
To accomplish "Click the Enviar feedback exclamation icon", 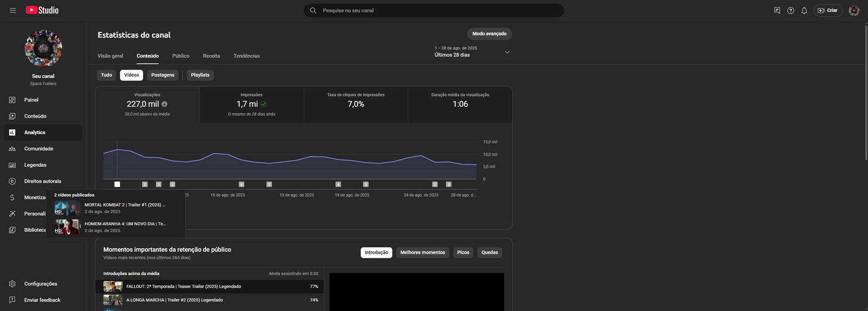I will point(12,300).
